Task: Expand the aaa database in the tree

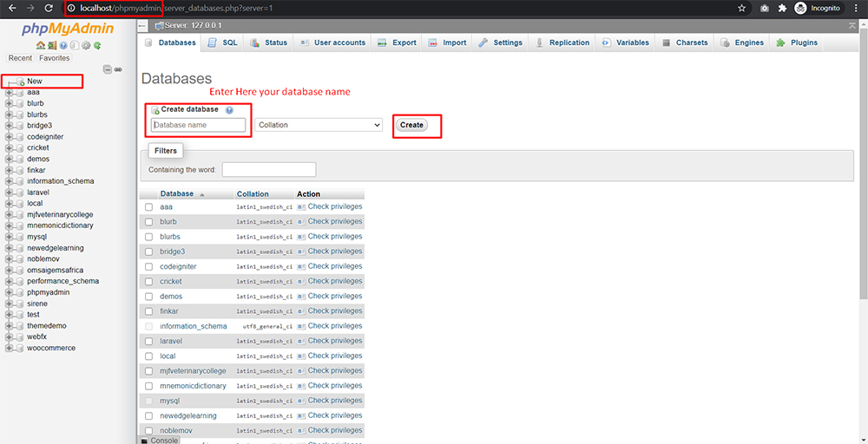Action: point(9,92)
